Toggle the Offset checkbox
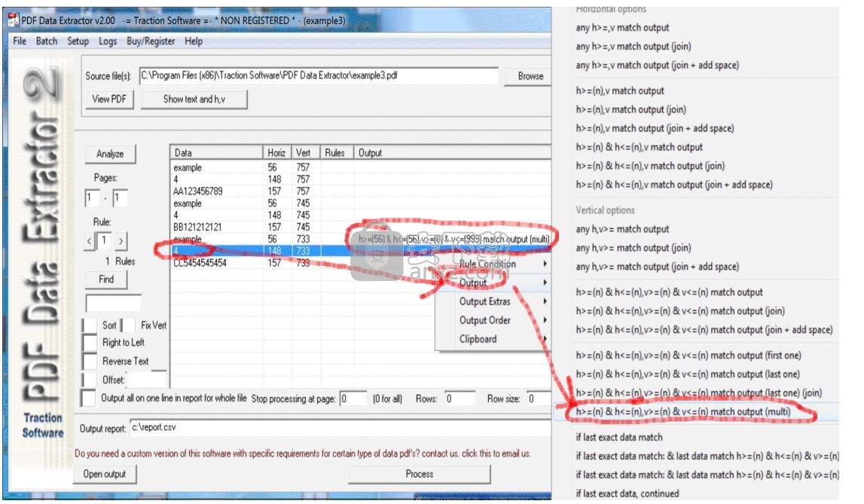Viewport: 864px width, 504px height. tap(90, 380)
